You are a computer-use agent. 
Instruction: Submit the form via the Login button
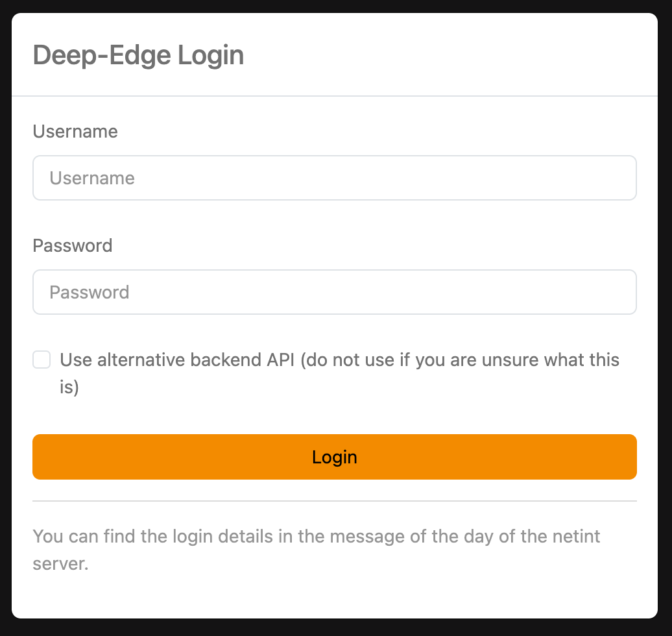[335, 457]
